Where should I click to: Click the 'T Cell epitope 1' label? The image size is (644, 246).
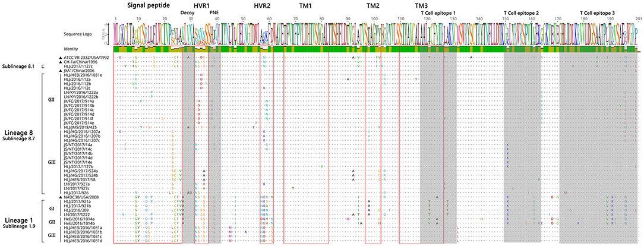click(x=437, y=13)
